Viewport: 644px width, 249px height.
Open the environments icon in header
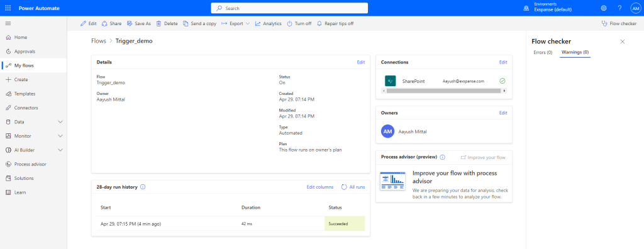coord(526,8)
